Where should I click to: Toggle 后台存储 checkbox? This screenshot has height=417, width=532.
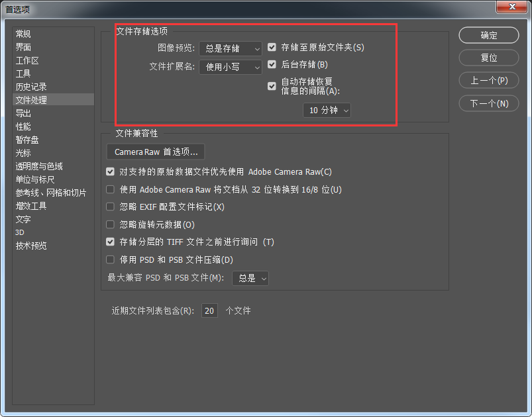pyautogui.click(x=272, y=65)
